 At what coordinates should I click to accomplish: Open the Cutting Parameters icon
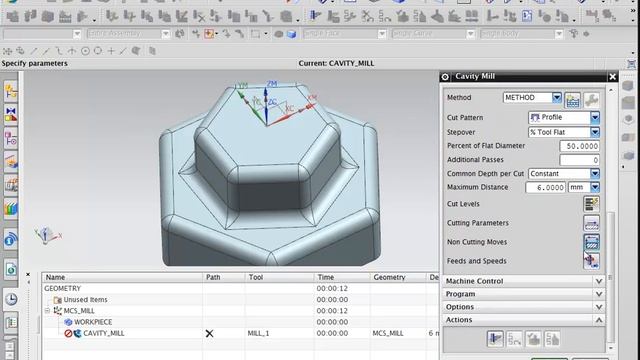coord(591,223)
